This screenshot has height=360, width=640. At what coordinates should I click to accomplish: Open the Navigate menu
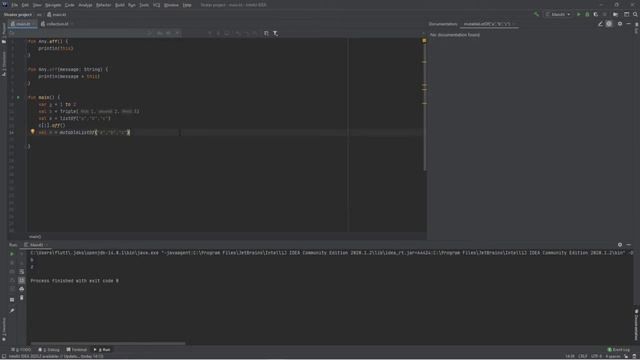53,5
